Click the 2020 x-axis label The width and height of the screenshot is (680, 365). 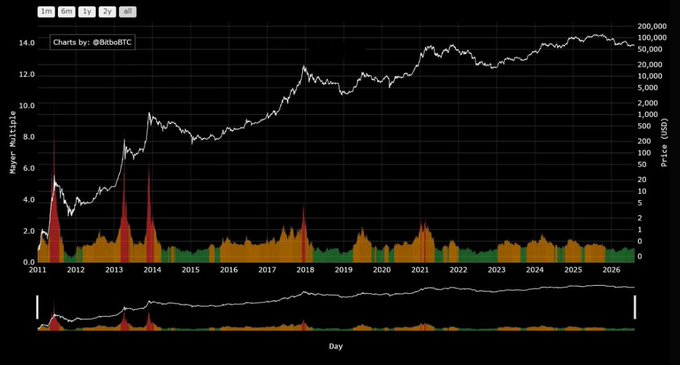(x=382, y=270)
